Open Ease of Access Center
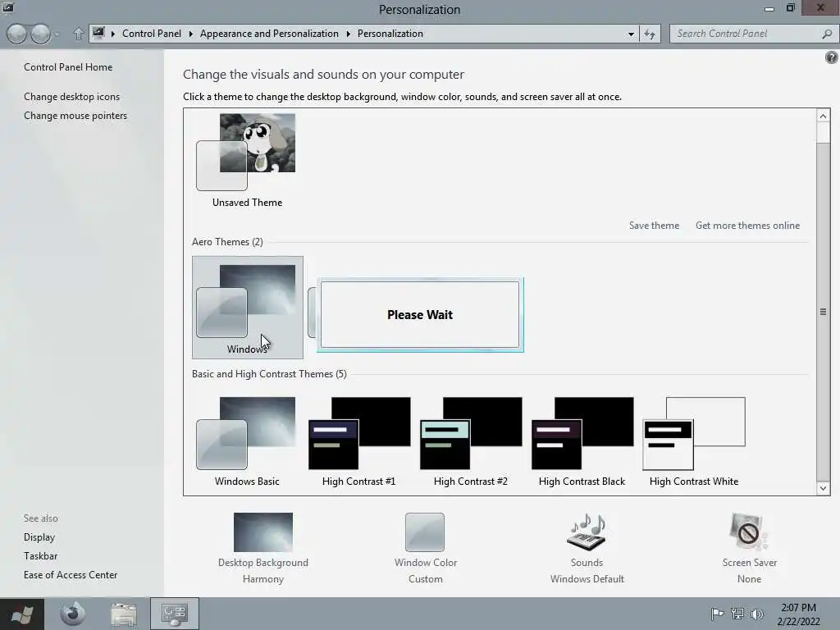This screenshot has width=840, height=630. pyautogui.click(x=71, y=574)
